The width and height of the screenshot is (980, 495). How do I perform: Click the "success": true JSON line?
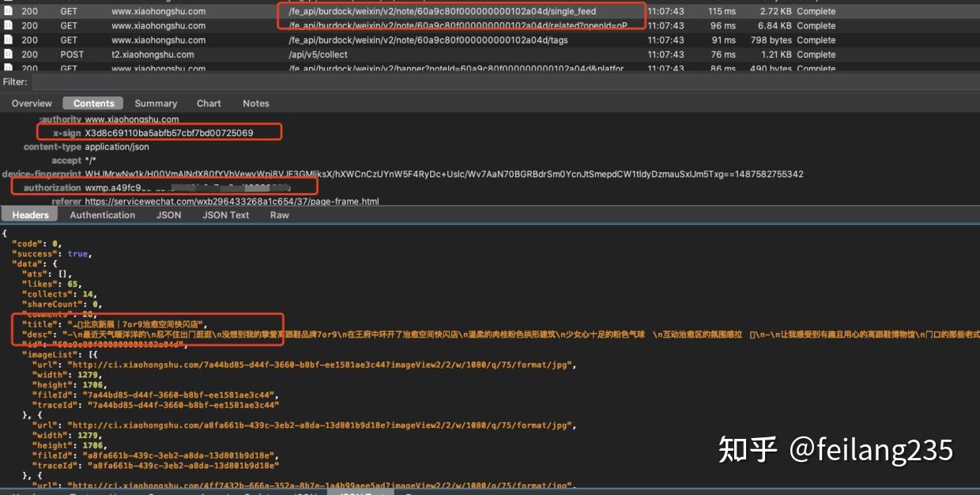coord(52,254)
